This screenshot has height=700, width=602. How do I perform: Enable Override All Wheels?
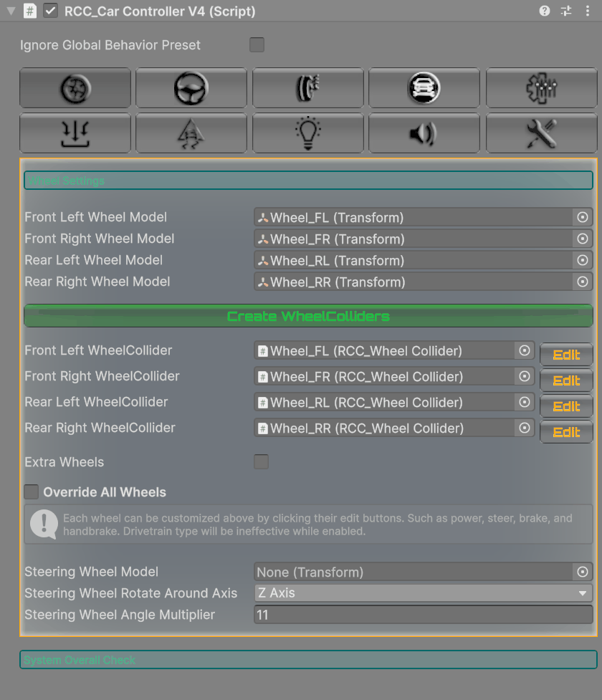[32, 492]
